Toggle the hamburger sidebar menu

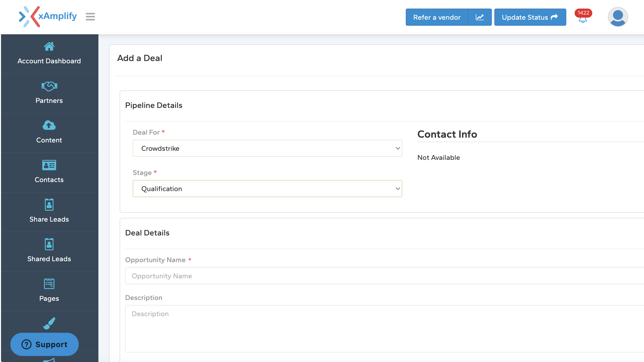tap(90, 17)
